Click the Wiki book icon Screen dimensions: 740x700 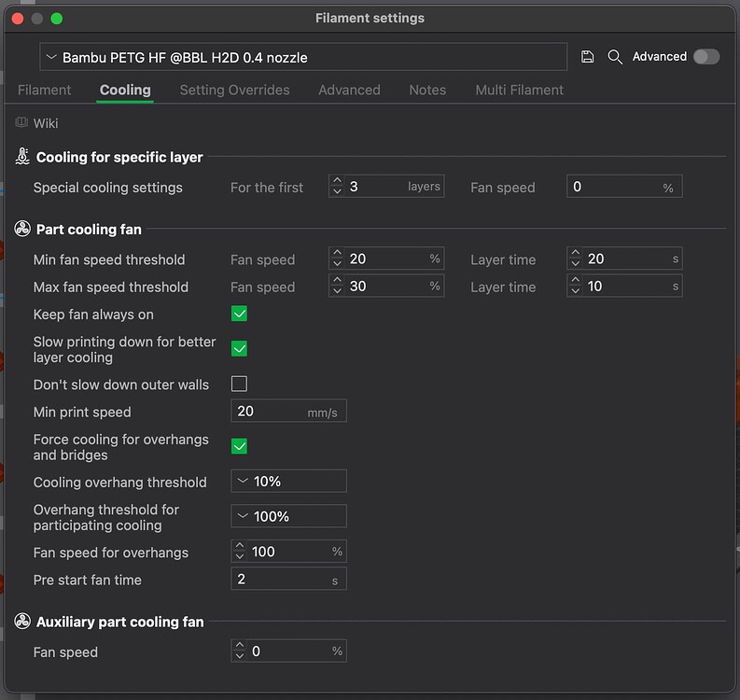point(21,122)
